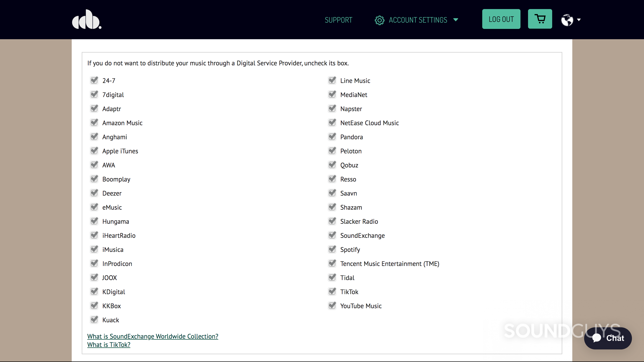The height and width of the screenshot is (362, 644).
Task: Uncheck the Peloton checkbox
Action: 332,151
